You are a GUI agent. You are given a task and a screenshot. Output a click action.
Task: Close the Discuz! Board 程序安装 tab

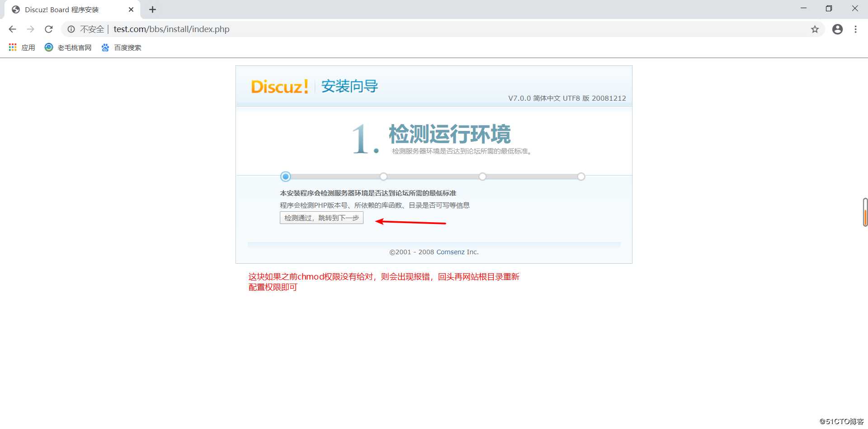(131, 9)
